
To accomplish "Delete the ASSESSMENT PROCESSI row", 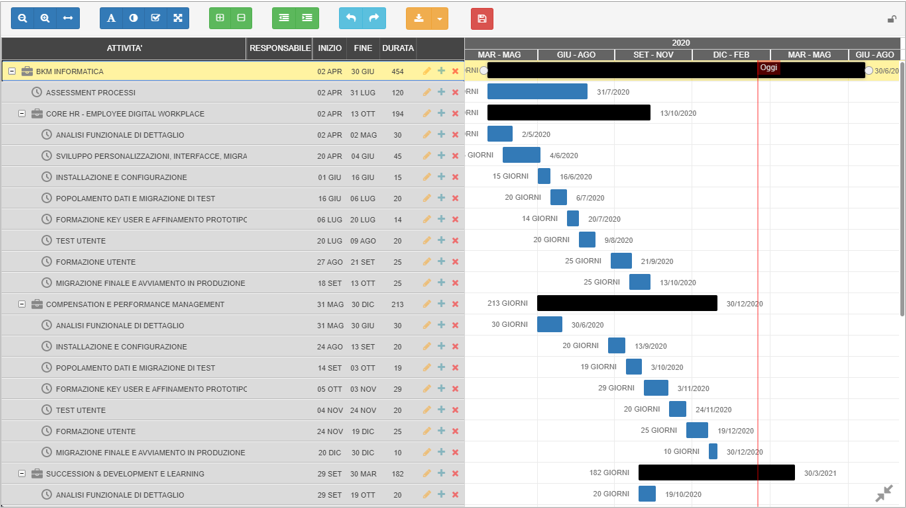I will tap(455, 92).
